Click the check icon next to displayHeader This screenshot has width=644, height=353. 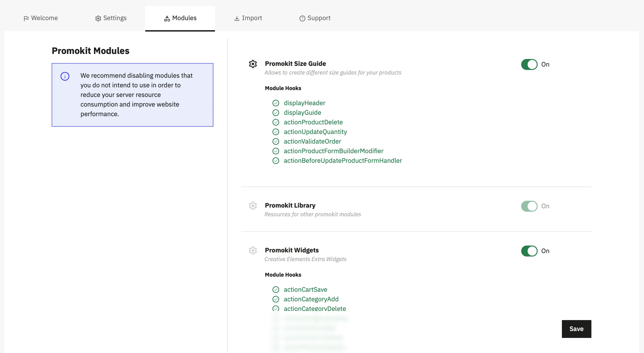[276, 103]
